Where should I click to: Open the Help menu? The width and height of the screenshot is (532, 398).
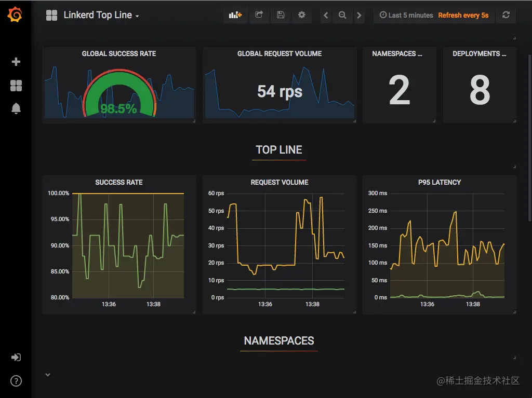tap(15, 381)
